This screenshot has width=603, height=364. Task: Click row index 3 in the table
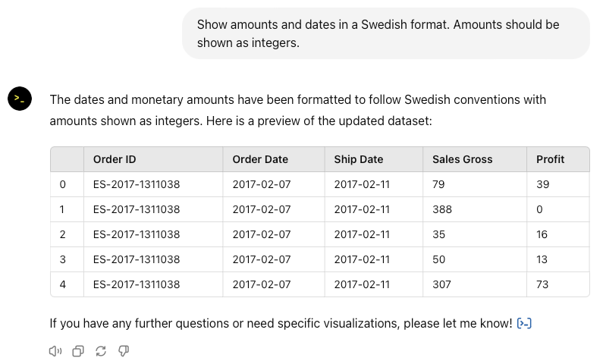tap(63, 259)
